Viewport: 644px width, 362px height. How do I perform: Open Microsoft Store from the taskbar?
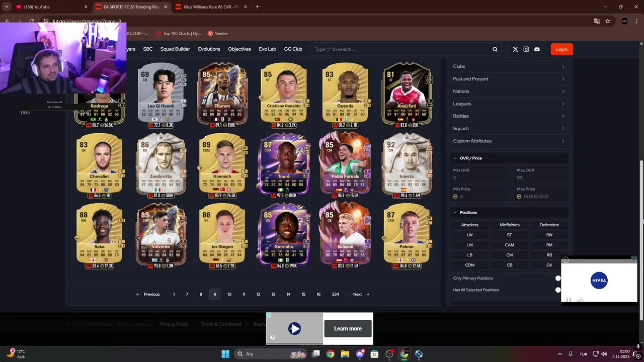(x=374, y=354)
